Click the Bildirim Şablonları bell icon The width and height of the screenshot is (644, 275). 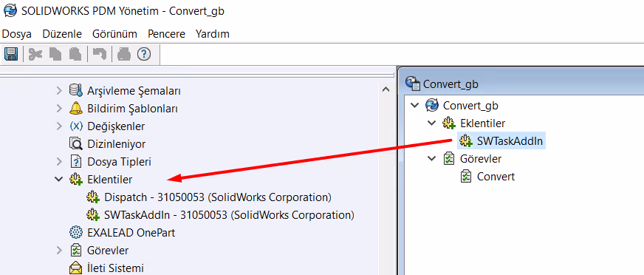[76, 109]
